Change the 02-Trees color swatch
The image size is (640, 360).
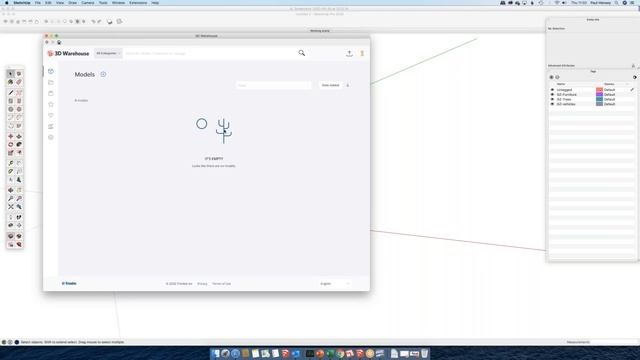(599, 100)
